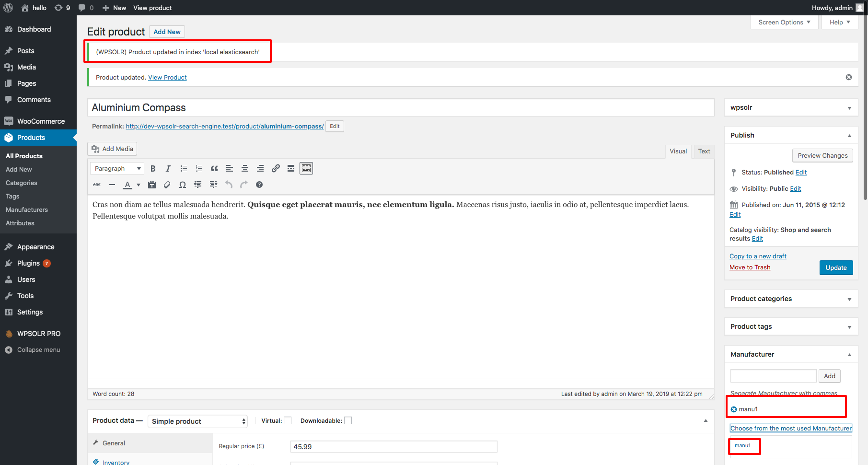Screen dimensions: 868x465
Task: Click the View Product link in notice
Action: (167, 77)
